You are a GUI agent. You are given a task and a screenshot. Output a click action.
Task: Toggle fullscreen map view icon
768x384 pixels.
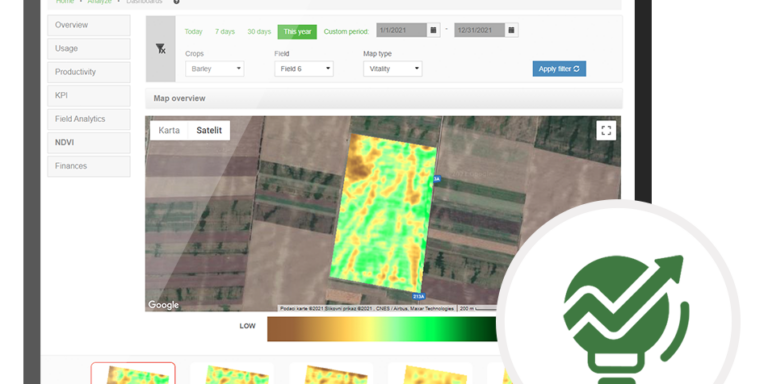(x=606, y=130)
